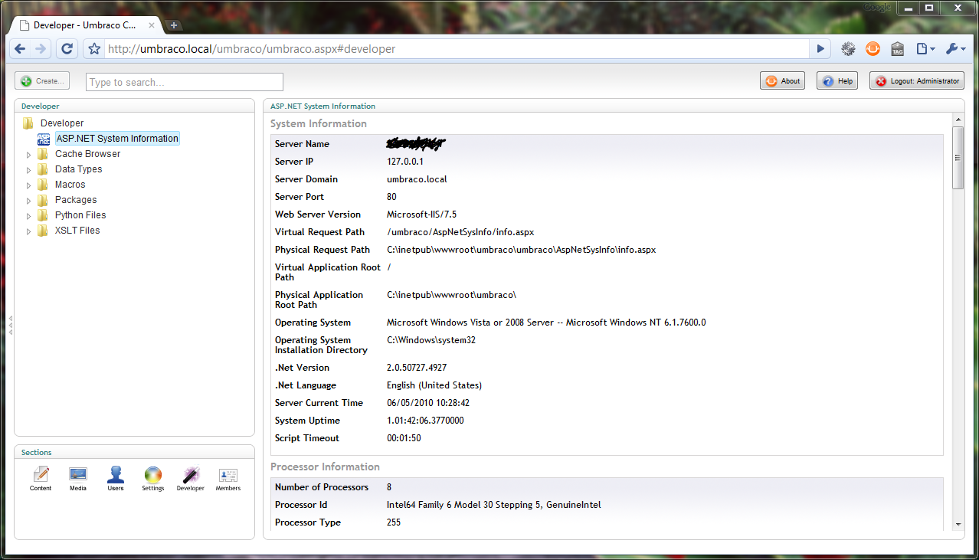
Task: Expand the Python Files node
Action: point(29,216)
